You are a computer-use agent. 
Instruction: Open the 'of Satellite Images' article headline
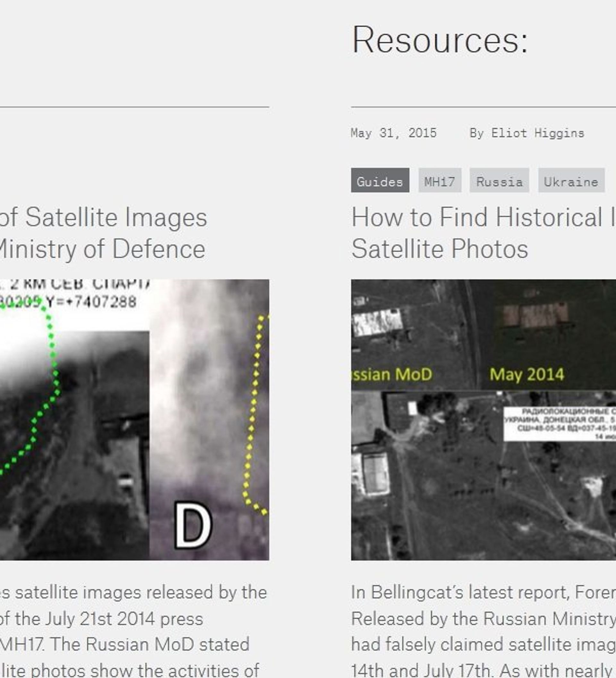coord(103,217)
